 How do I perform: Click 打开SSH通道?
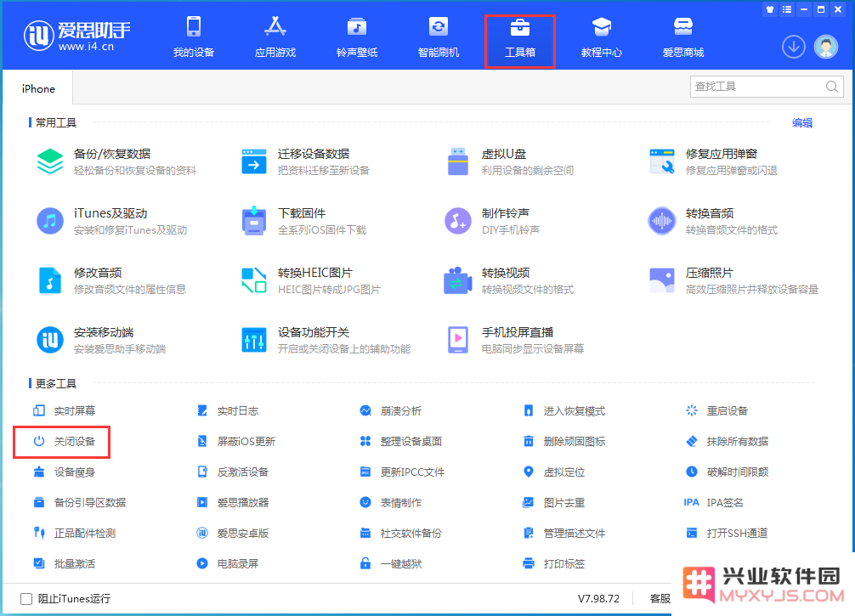[727, 533]
